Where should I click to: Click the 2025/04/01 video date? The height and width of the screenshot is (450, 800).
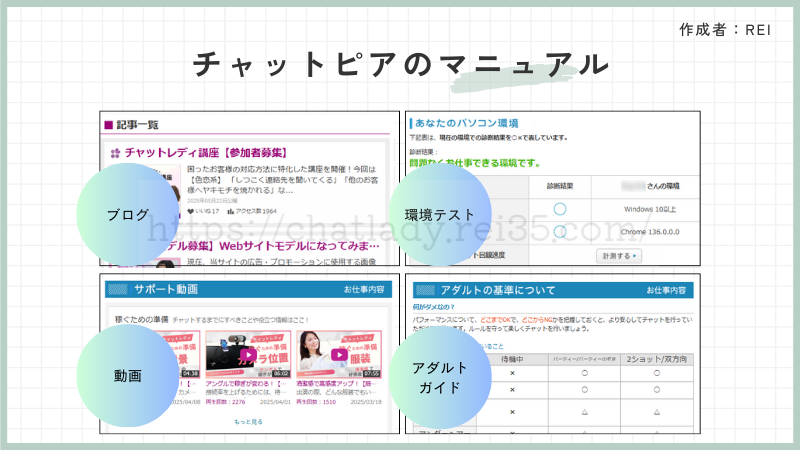coord(276,402)
